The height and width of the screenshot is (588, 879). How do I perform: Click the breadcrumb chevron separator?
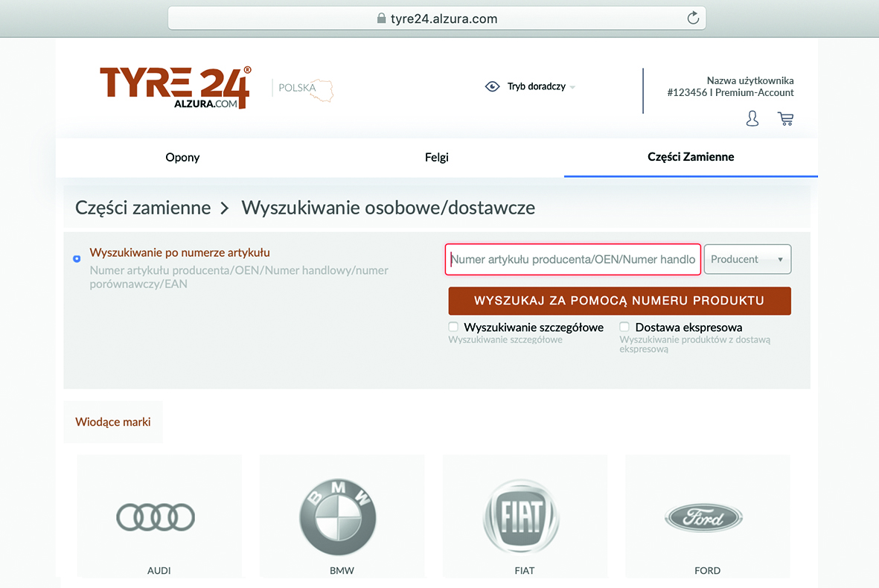pos(225,208)
